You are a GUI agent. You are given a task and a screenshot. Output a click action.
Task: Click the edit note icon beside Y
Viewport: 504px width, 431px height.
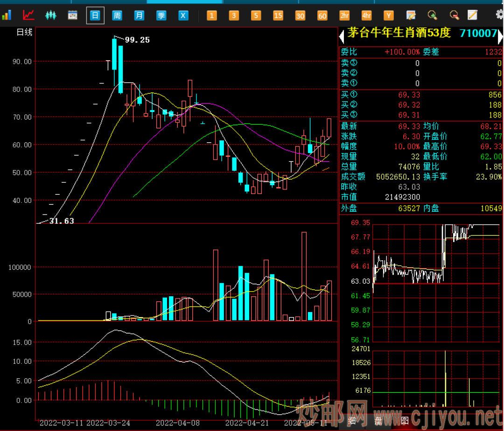pos(411,15)
